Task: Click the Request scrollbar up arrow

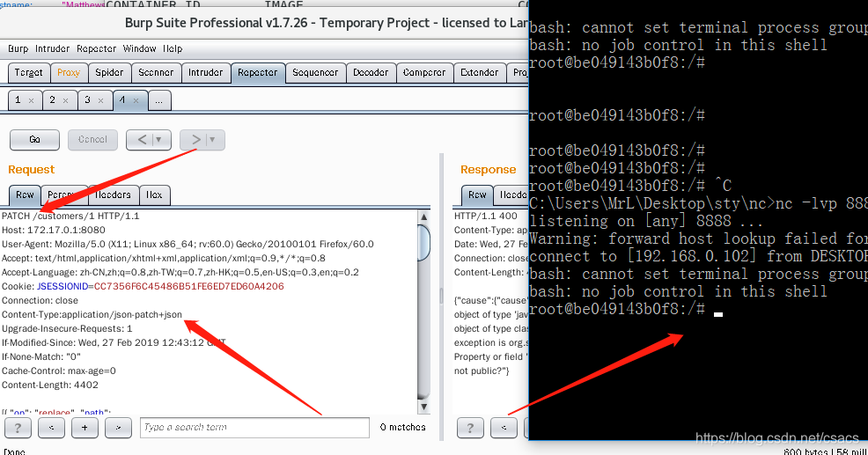Action: point(424,217)
